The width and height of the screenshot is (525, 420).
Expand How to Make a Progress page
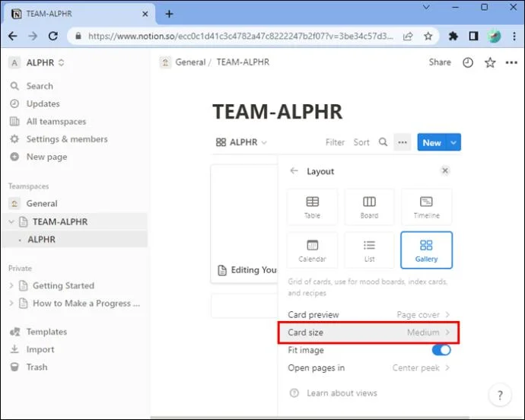tap(11, 304)
